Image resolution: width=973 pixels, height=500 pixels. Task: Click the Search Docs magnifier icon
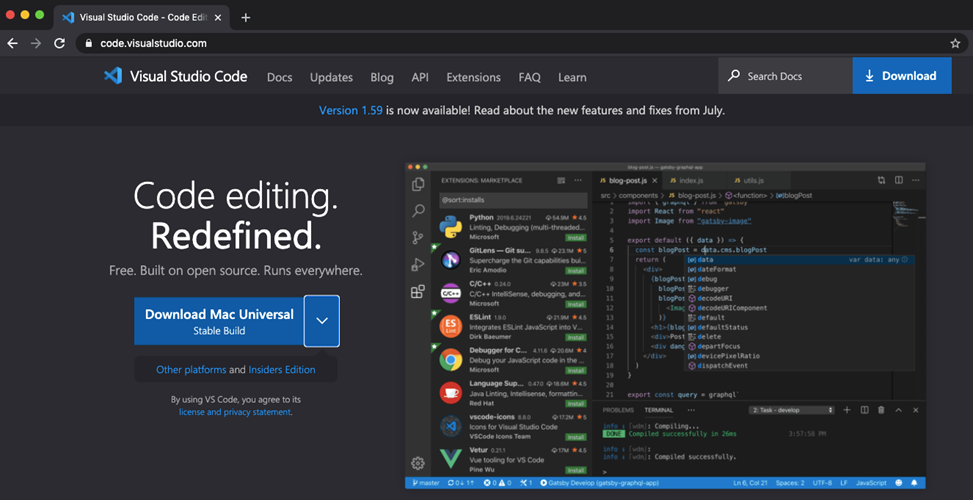coord(734,76)
